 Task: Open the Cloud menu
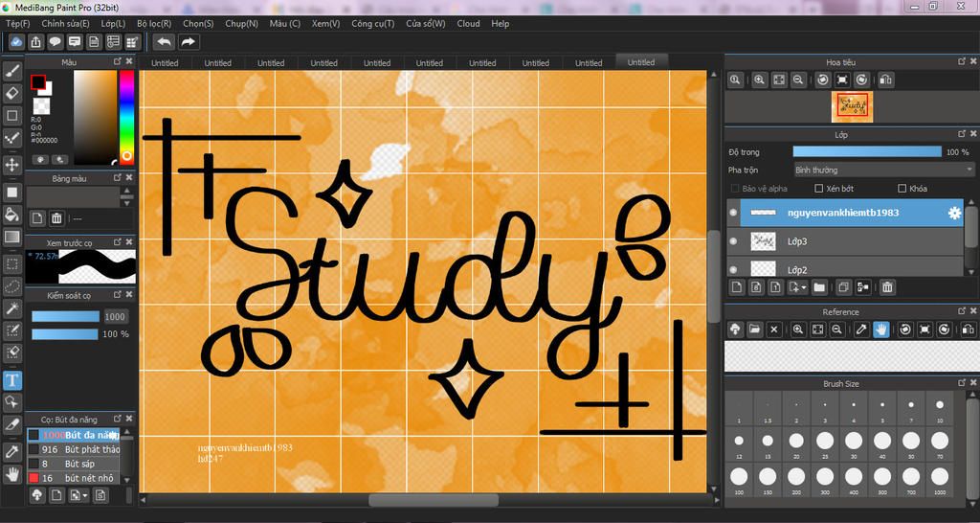click(x=468, y=23)
